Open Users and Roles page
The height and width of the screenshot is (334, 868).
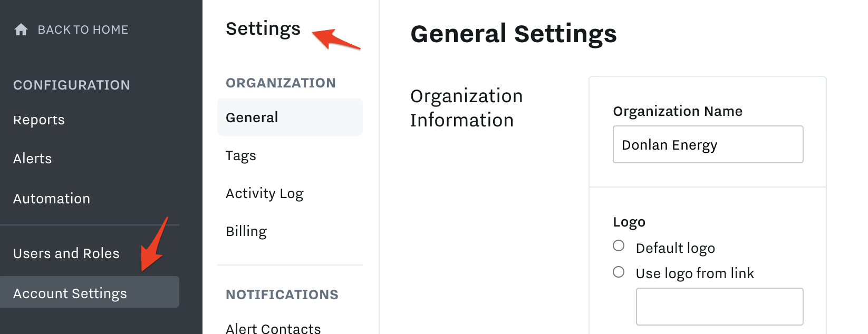click(x=66, y=253)
